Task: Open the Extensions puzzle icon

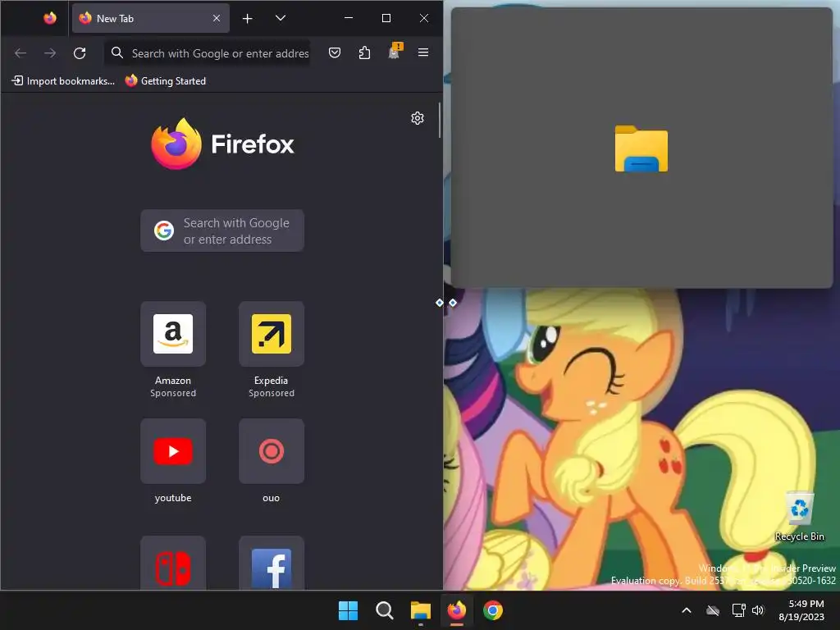Action: pos(364,52)
